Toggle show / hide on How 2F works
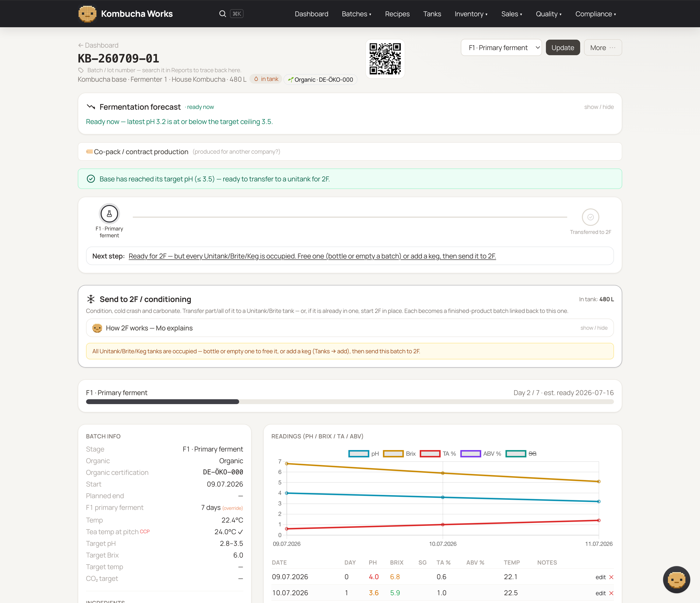This screenshot has height=603, width=700. point(594,328)
